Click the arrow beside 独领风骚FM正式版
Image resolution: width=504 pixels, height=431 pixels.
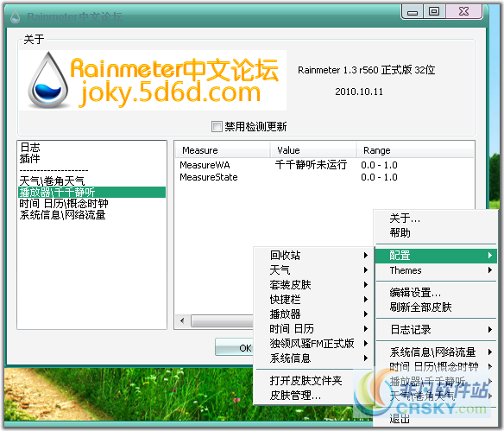coord(366,344)
